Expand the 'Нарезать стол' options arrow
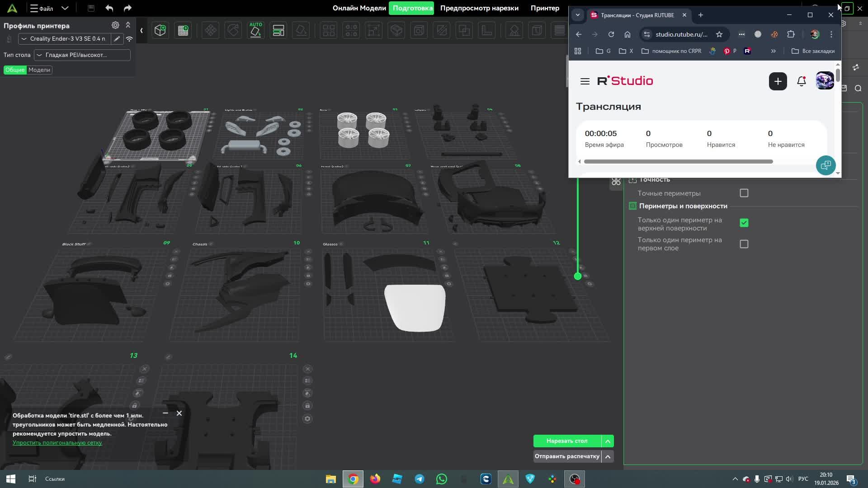The height and width of the screenshot is (488, 868). (608, 441)
